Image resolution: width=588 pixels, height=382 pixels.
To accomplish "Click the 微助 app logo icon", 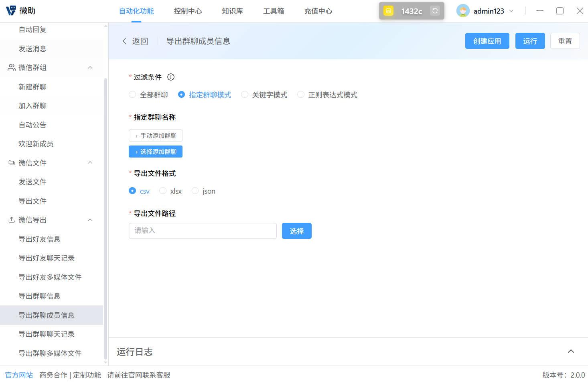I will coord(11,10).
